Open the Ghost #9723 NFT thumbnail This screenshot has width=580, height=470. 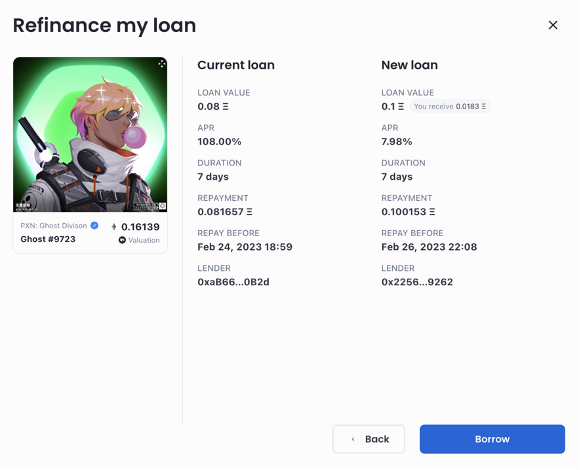pyautogui.click(x=90, y=134)
